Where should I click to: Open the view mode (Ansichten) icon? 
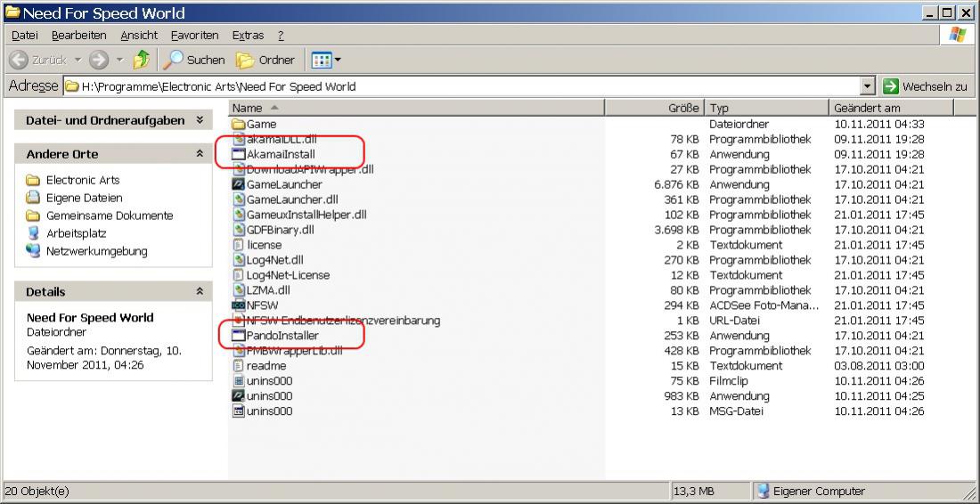[322, 60]
